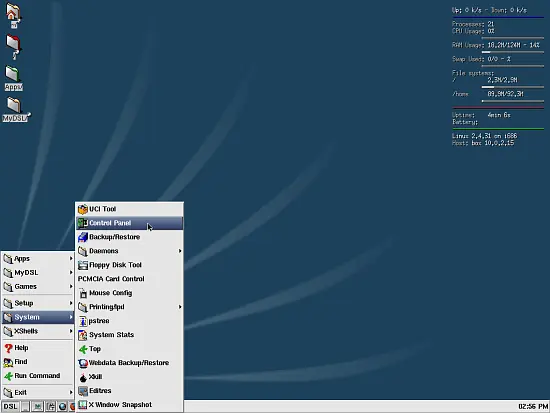The width and height of the screenshot is (550, 413).
Task: Start Xkill from the System menu
Action: [129, 377]
